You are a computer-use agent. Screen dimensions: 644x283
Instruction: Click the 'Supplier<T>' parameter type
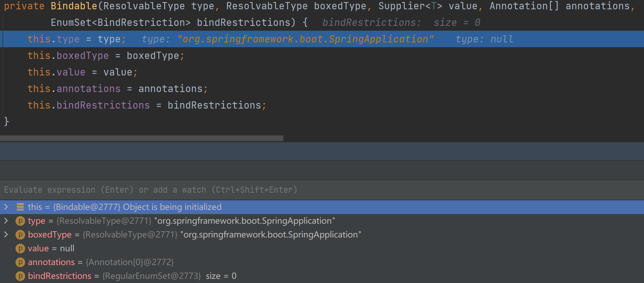tap(410, 6)
